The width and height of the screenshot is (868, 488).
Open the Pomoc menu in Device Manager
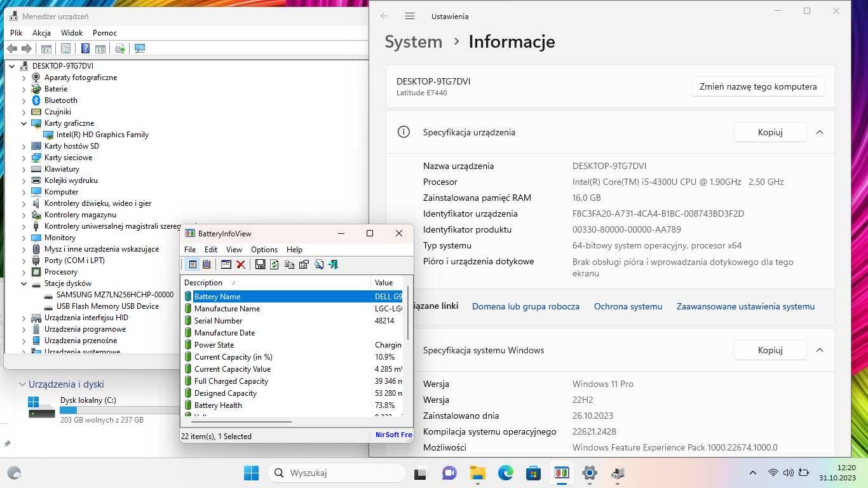pos(105,32)
